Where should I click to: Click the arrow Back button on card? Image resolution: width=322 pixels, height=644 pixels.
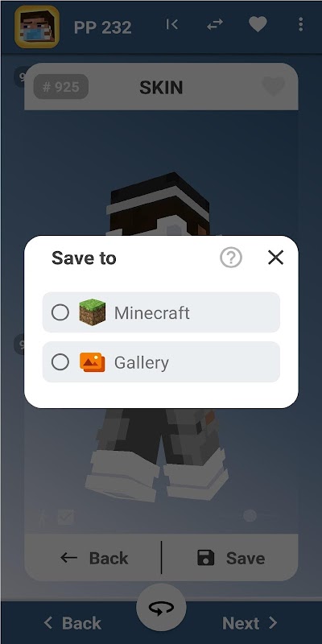(x=94, y=558)
